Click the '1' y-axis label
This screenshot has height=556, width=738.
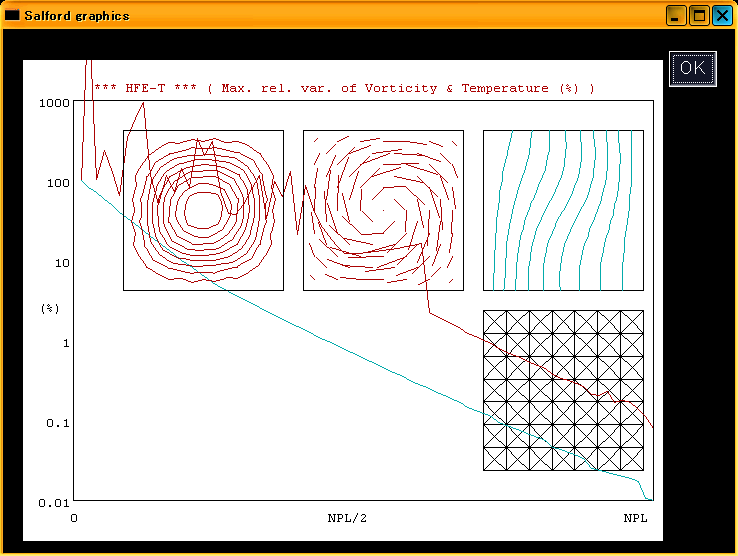(x=66, y=343)
